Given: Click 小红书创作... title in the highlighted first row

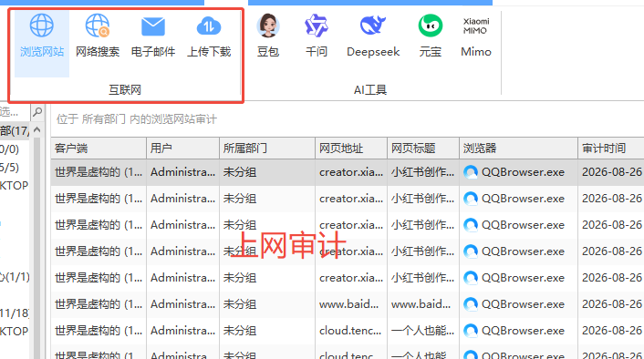Looking at the screenshot, I should coord(422,172).
